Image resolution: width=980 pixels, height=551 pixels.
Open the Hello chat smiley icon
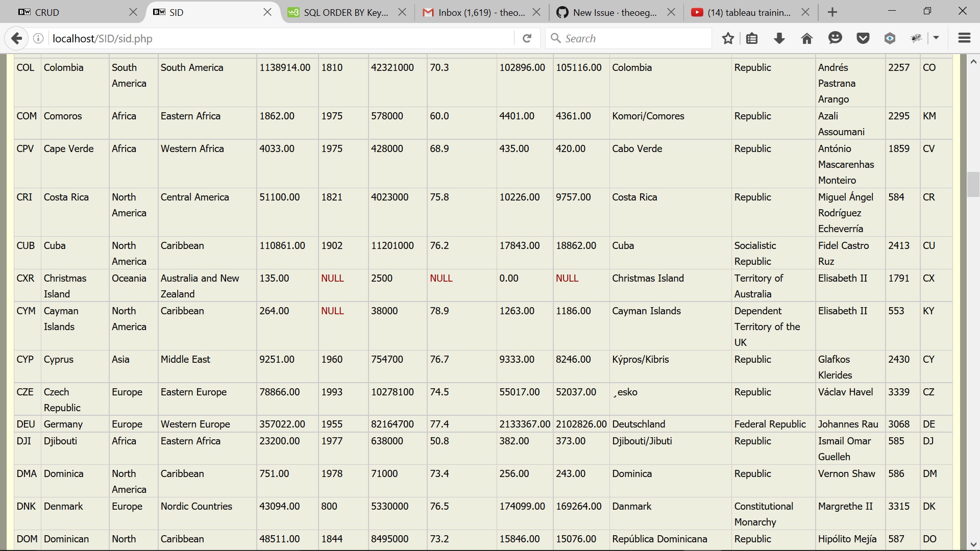(835, 38)
